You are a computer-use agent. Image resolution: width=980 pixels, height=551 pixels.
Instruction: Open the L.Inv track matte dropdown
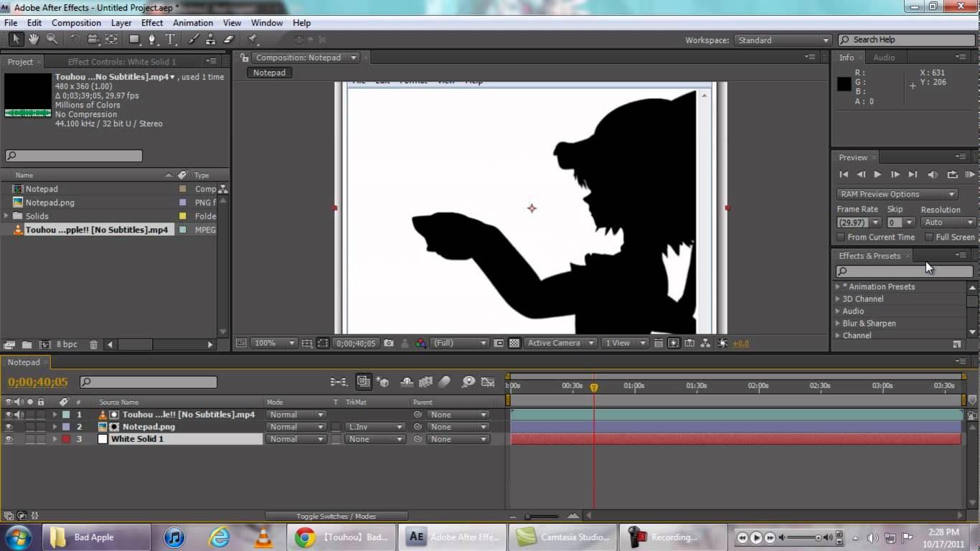[x=374, y=426]
